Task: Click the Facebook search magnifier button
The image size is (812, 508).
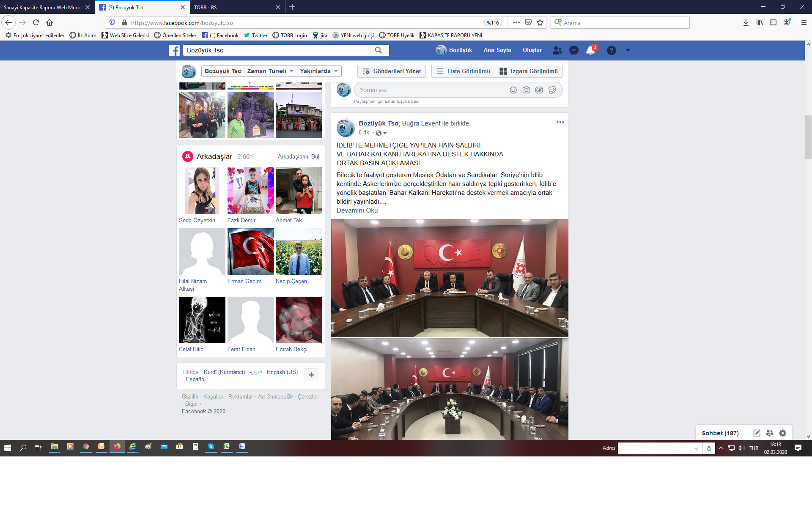Action: coord(378,50)
